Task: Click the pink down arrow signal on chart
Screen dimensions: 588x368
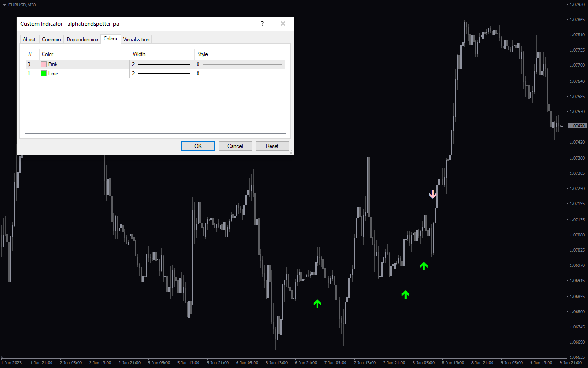Action: [433, 194]
